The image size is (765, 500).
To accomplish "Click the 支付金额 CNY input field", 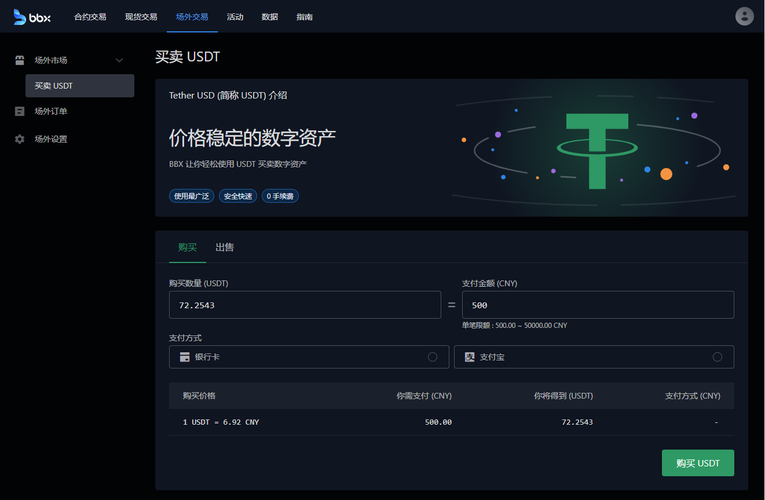I will 598,305.
